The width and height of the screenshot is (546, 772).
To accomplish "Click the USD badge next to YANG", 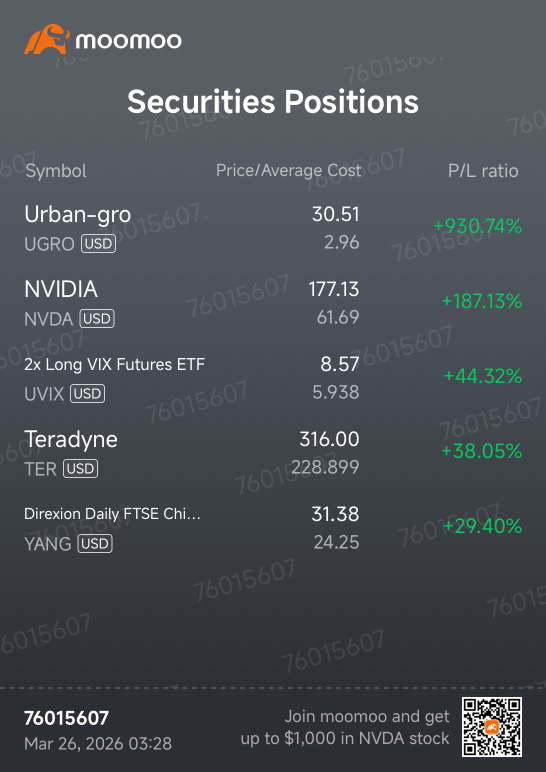I will (x=96, y=544).
